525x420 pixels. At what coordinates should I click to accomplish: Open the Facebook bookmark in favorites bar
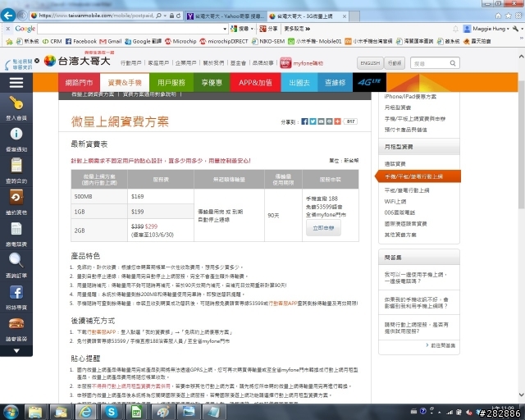(x=81, y=41)
